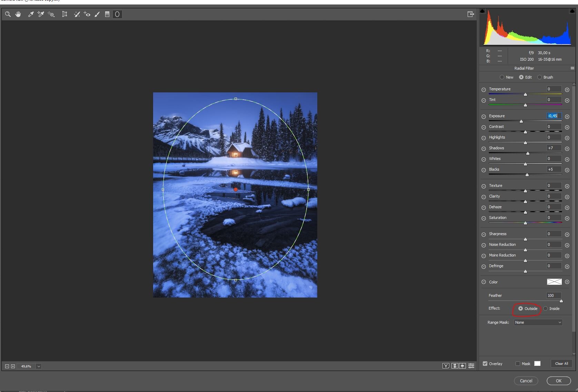Toggle shadow clipping warning in histogram
Viewport: 578px width, 392px height.
482,11
